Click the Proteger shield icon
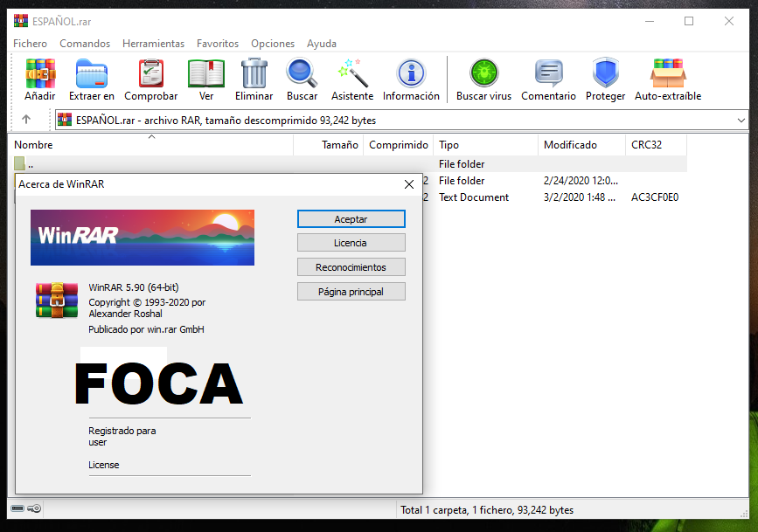 click(x=605, y=73)
